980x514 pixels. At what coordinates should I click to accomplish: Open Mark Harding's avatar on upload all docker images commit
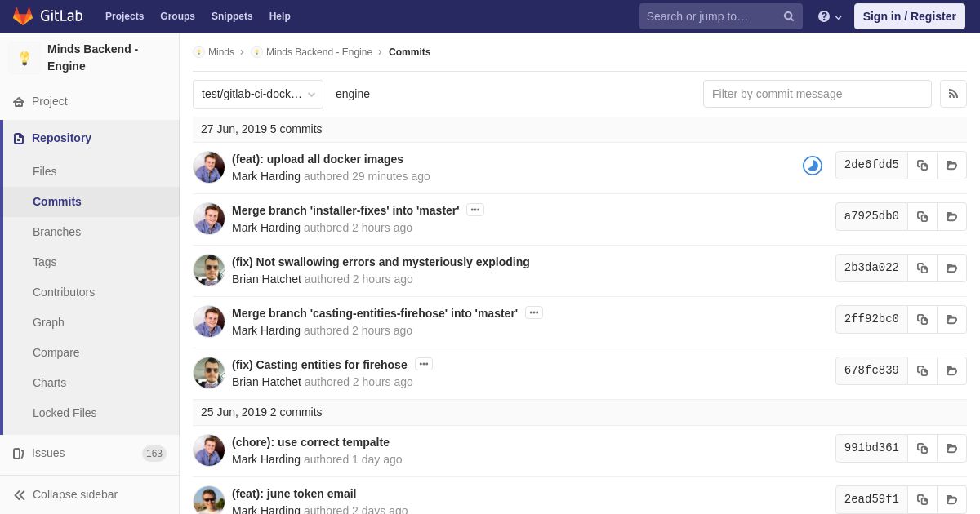point(209,167)
